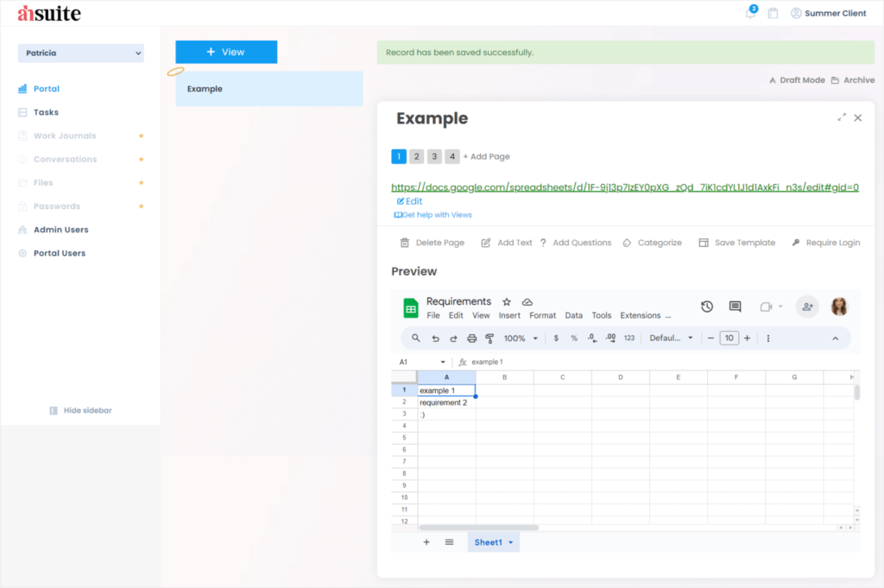
Task: Click + Add Page
Action: tap(487, 157)
